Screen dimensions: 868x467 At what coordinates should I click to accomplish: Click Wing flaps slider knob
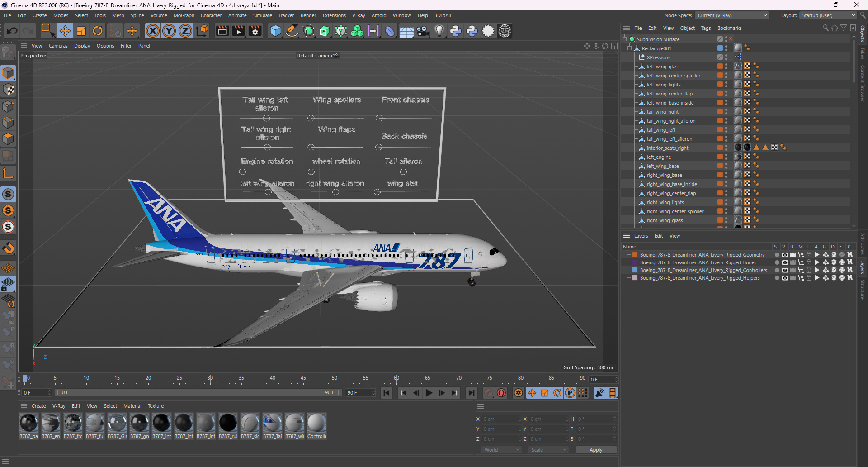point(311,147)
